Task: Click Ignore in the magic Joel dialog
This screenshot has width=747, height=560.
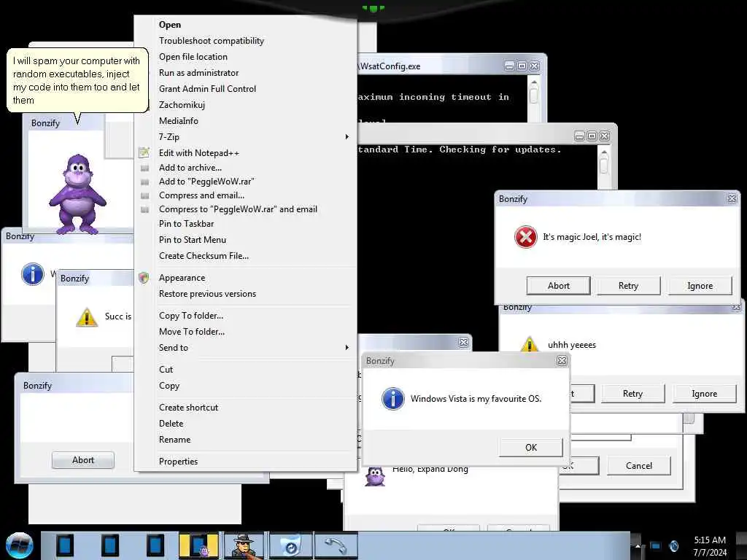Action: (x=700, y=286)
